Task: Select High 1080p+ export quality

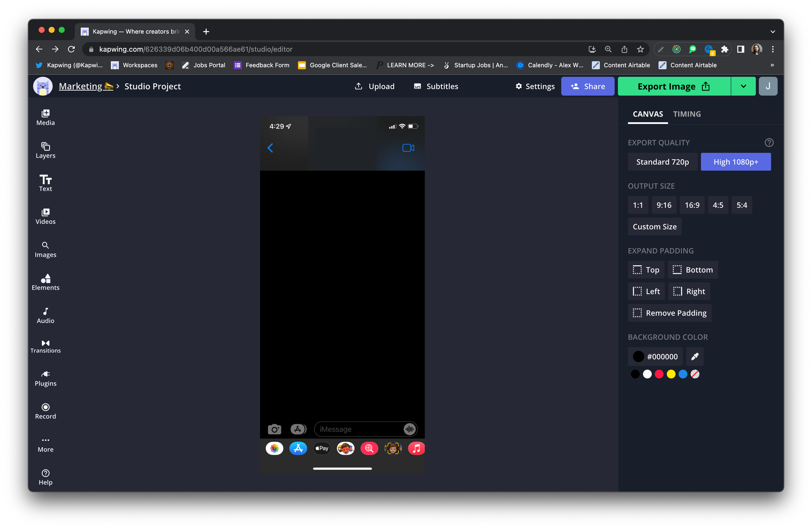Action: coord(736,162)
